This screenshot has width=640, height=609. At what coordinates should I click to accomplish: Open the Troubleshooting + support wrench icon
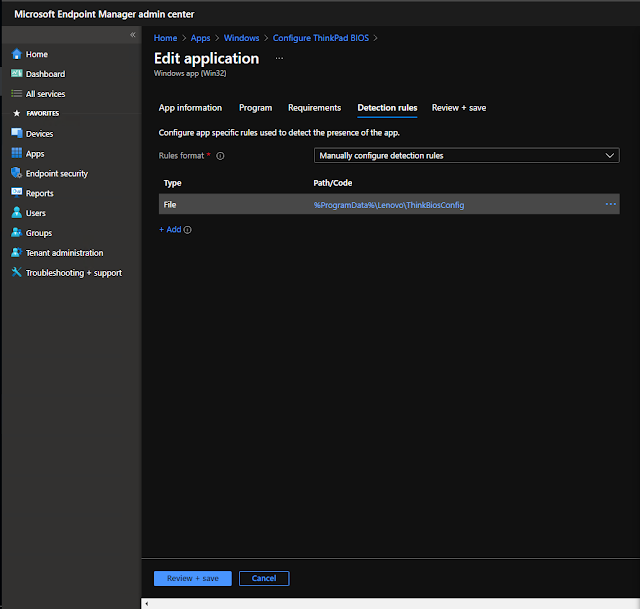coord(16,272)
